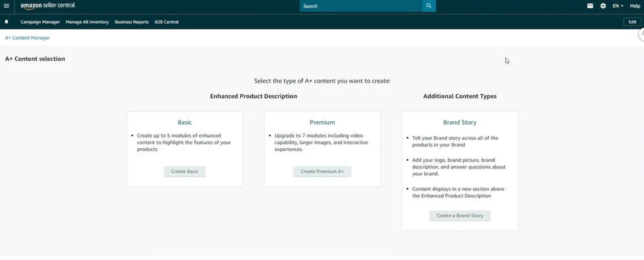The width and height of the screenshot is (644, 260).
Task: Click the Additional Content Types heading
Action: (x=460, y=96)
